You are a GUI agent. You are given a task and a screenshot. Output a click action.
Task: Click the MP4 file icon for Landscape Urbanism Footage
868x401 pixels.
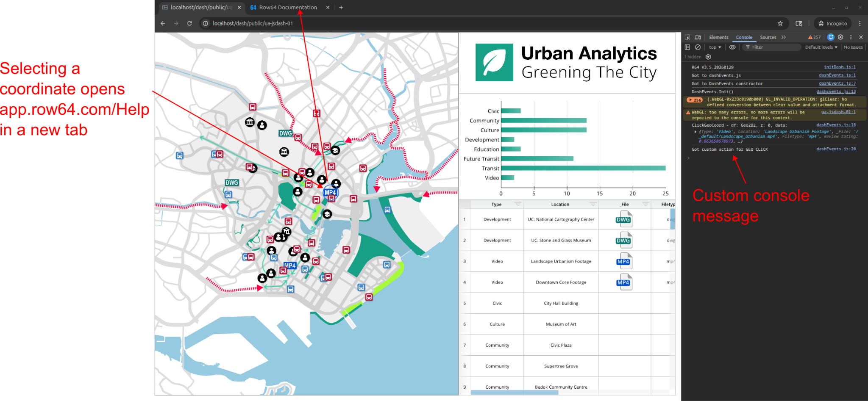coord(623,261)
